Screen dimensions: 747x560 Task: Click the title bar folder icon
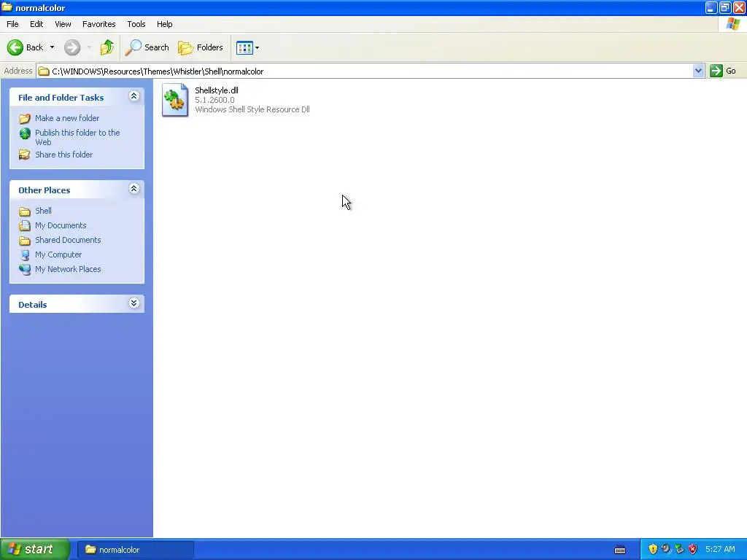pos(7,7)
